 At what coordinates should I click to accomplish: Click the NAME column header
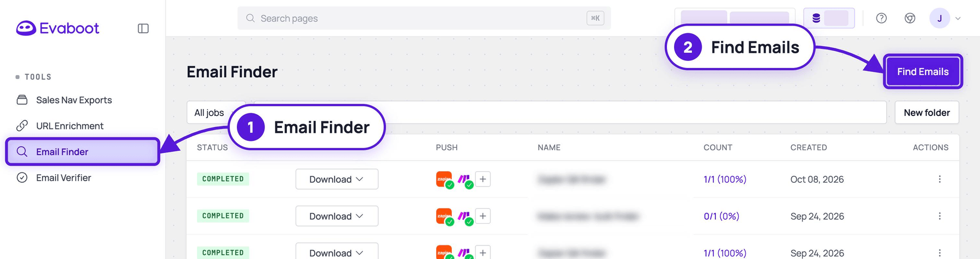[549, 147]
